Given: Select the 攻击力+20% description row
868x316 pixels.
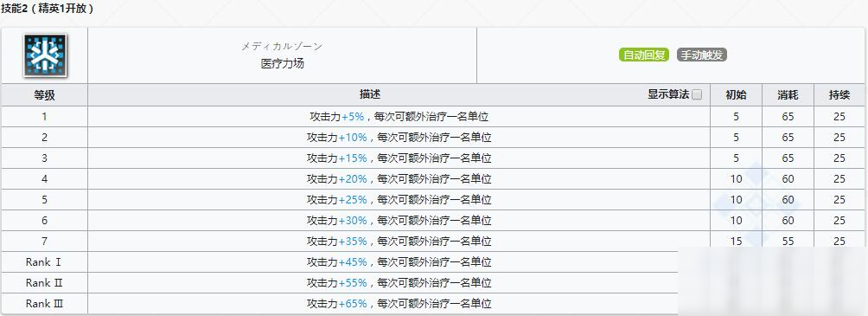Looking at the screenshot, I should click(x=399, y=179).
